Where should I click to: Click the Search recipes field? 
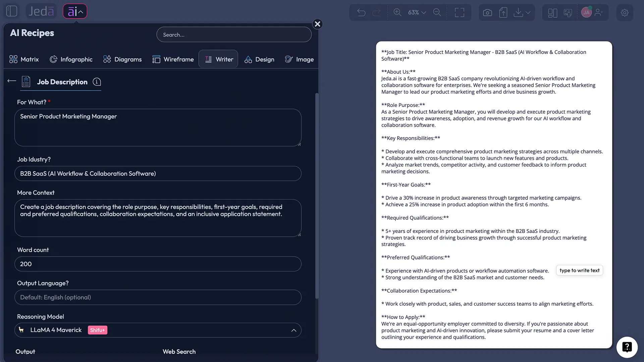tap(234, 35)
